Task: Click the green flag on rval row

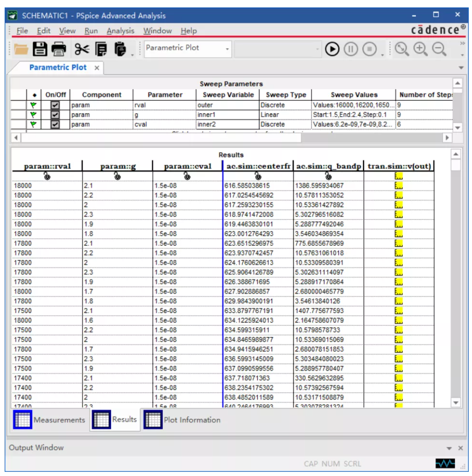Action: tap(33, 105)
